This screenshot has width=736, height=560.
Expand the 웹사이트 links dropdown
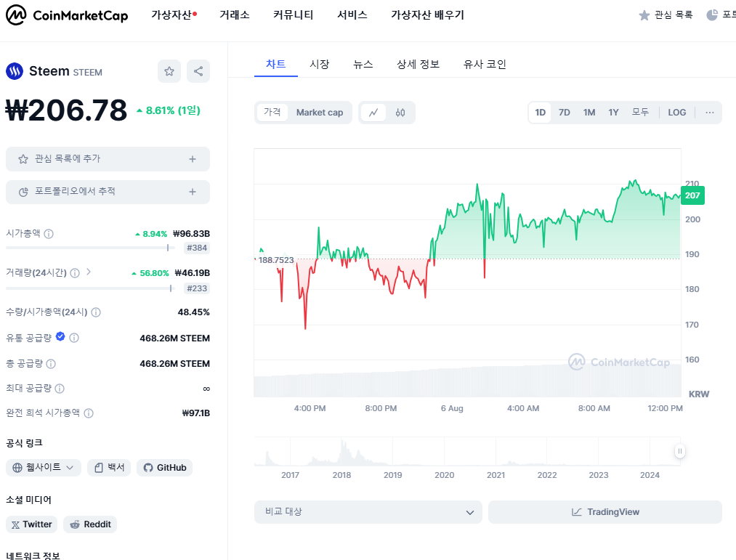(x=43, y=468)
